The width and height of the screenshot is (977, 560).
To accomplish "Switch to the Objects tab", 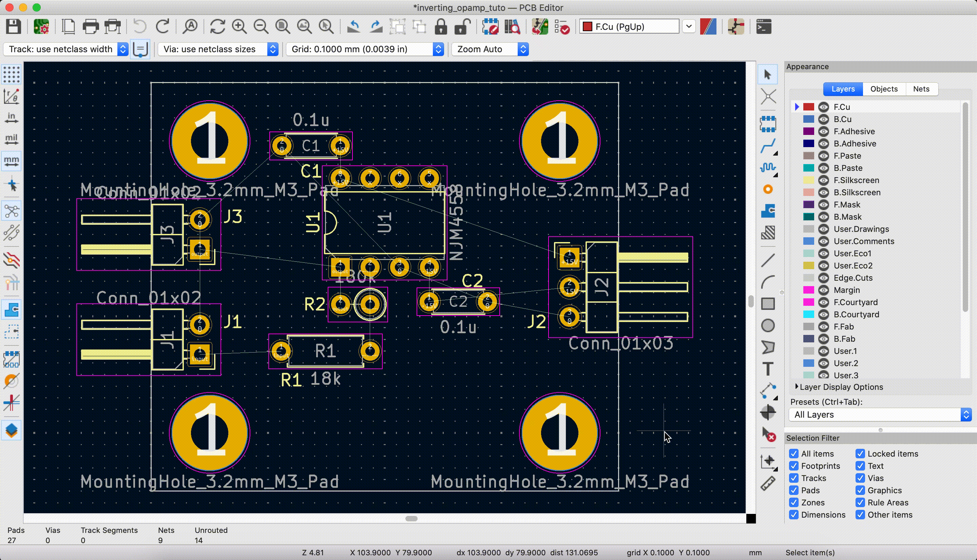I will tap(884, 88).
